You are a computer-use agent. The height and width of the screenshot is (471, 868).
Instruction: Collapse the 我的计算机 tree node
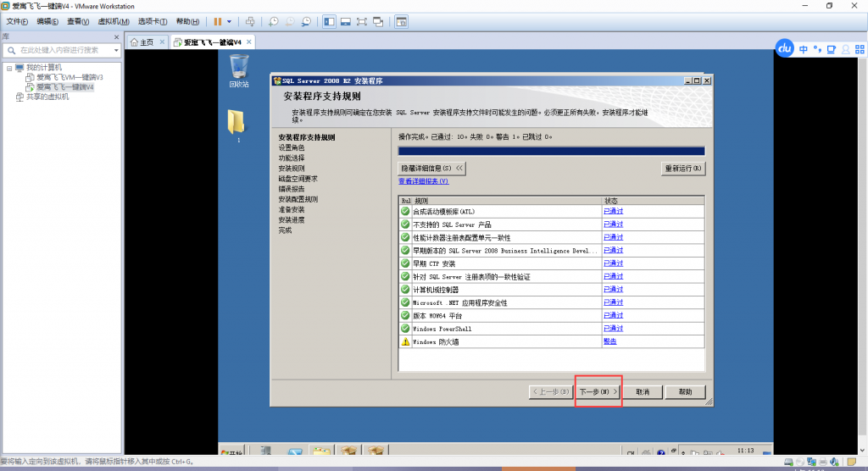click(x=9, y=68)
